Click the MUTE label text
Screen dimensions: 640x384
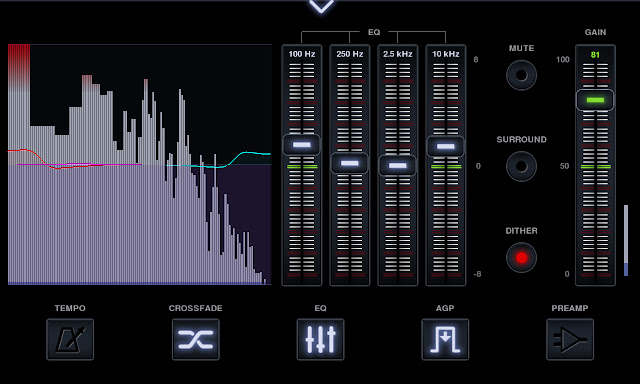521,48
